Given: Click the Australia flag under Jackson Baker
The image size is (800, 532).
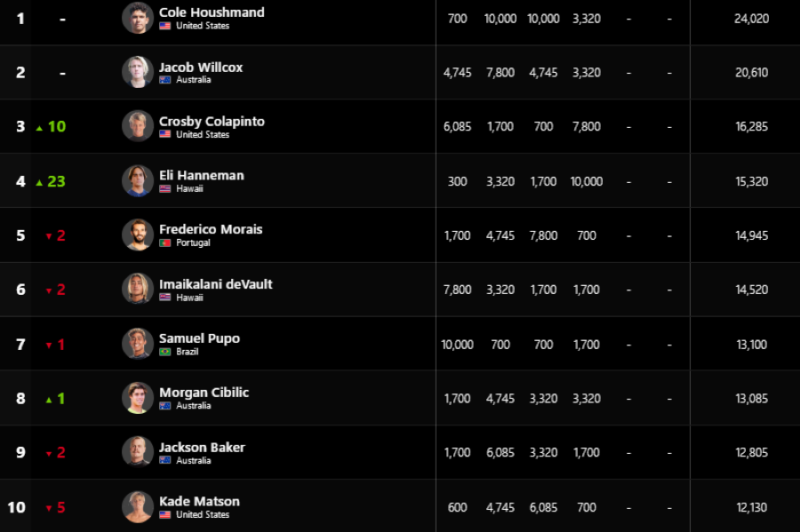Looking at the screenshot, I should [164, 460].
